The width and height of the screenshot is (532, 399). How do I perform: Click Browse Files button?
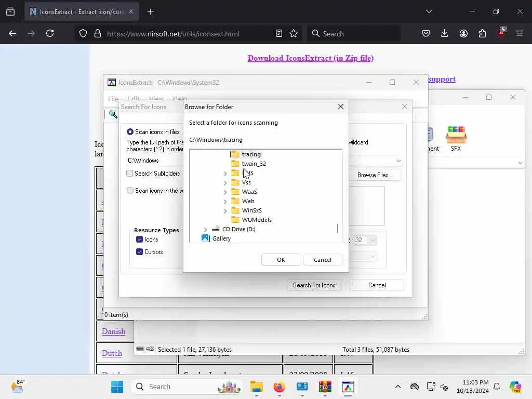[375, 175]
